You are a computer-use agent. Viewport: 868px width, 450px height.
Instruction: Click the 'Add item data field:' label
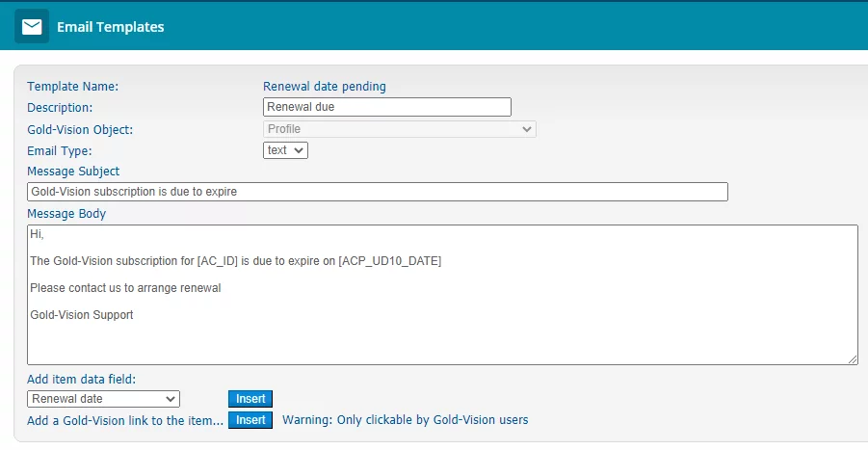(x=81, y=379)
